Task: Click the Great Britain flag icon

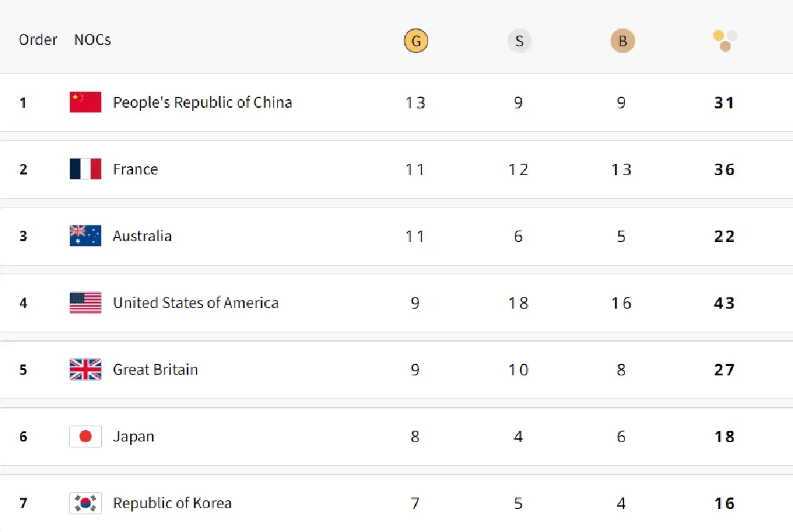Action: tap(85, 369)
